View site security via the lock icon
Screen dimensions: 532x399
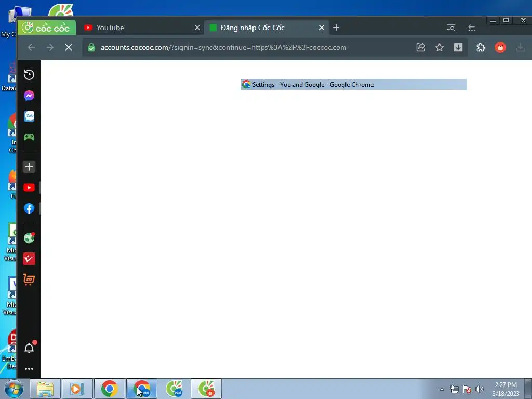(x=91, y=47)
